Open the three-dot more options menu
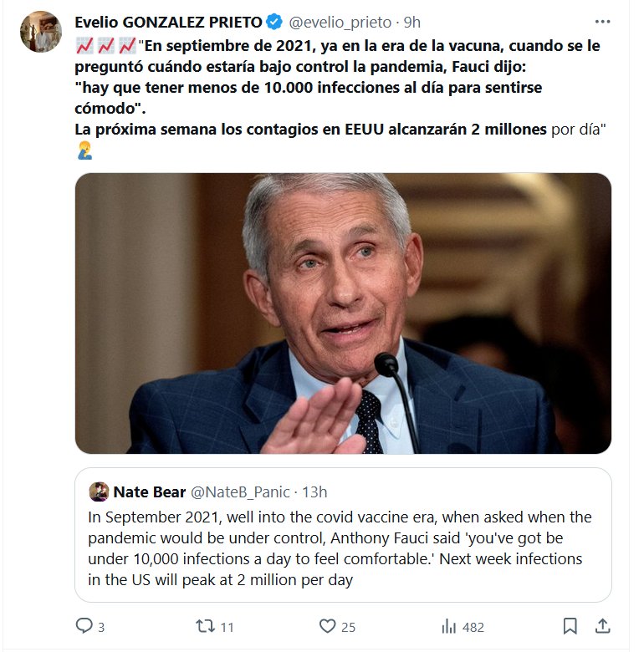This screenshot has width=644, height=652. pos(602,22)
